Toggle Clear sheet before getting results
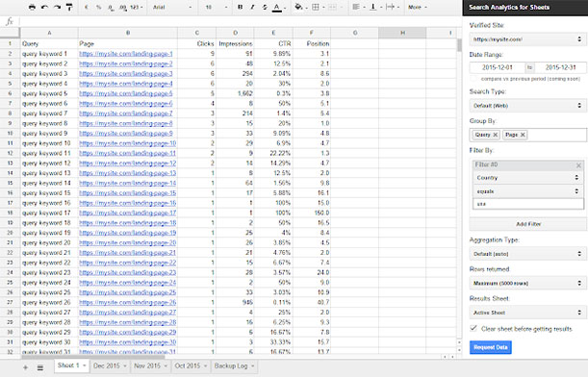The image size is (588, 377). pyautogui.click(x=473, y=328)
